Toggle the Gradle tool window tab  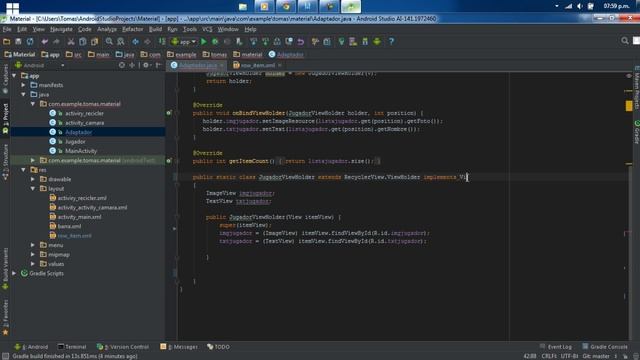click(x=636, y=131)
